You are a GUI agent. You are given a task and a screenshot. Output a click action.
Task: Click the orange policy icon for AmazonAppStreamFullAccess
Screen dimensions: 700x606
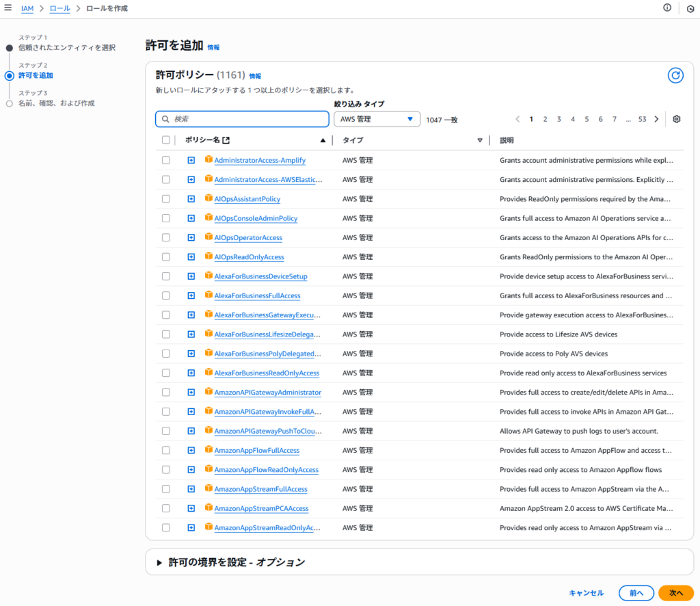point(208,488)
